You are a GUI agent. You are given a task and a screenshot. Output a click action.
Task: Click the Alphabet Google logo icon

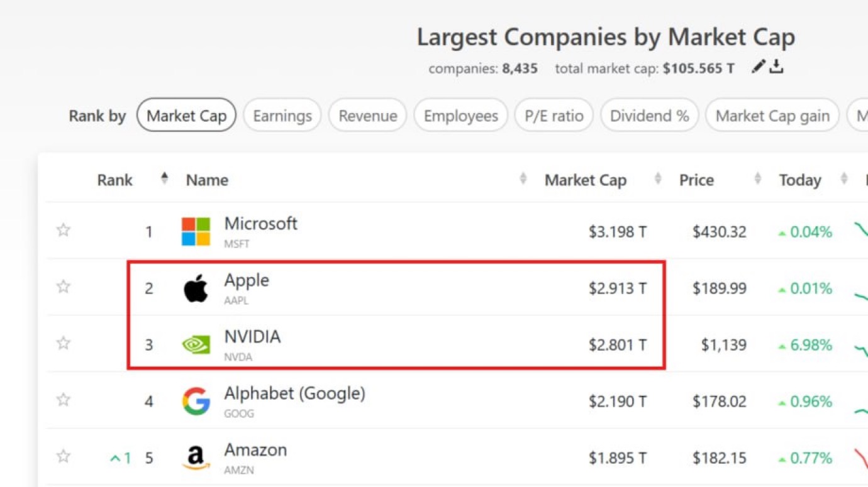(x=196, y=401)
